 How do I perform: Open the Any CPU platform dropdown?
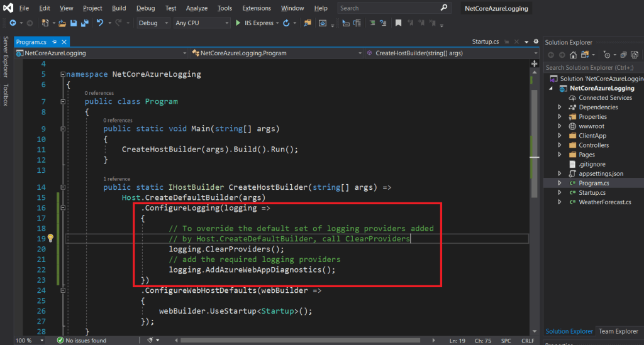click(x=201, y=23)
